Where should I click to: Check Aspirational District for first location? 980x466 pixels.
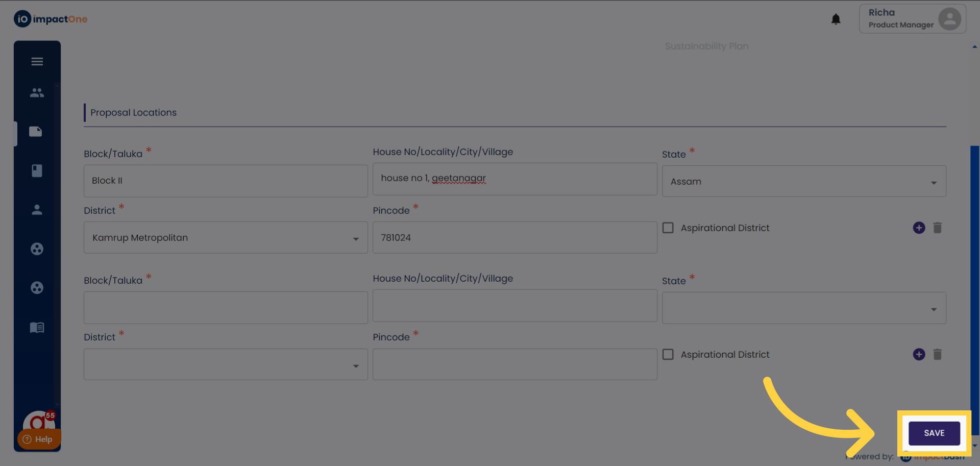click(668, 228)
